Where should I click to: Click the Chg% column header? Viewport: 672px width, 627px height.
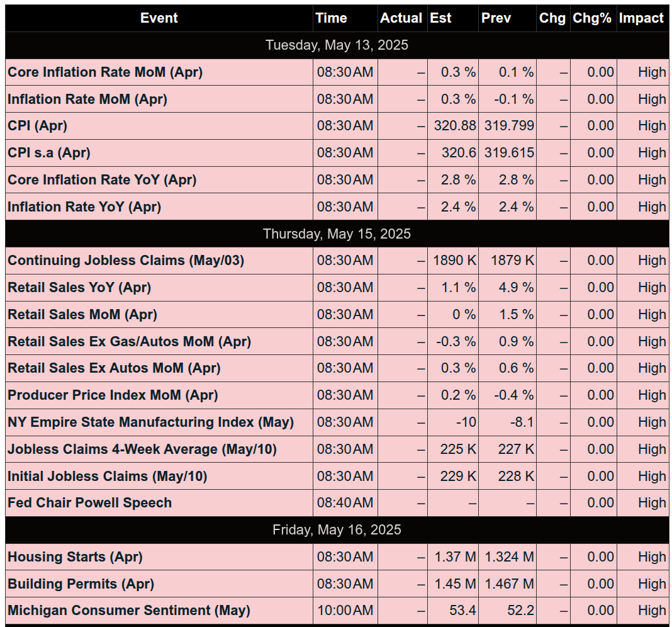coord(592,18)
